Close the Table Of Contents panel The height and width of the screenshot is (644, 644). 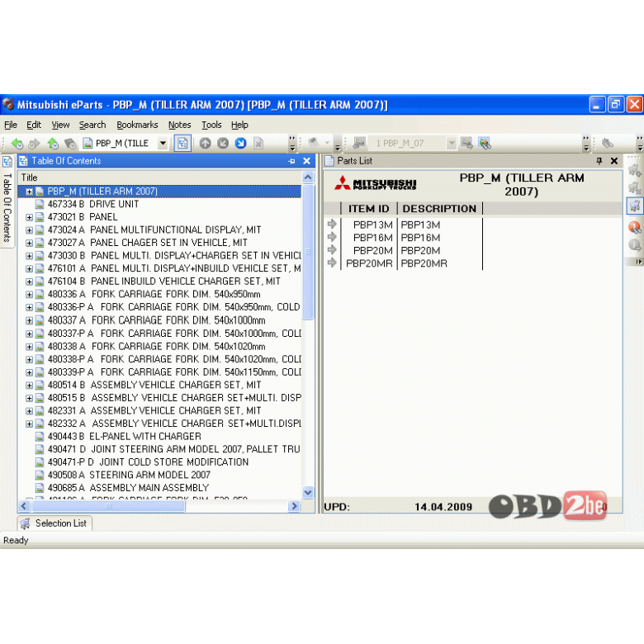click(306, 161)
